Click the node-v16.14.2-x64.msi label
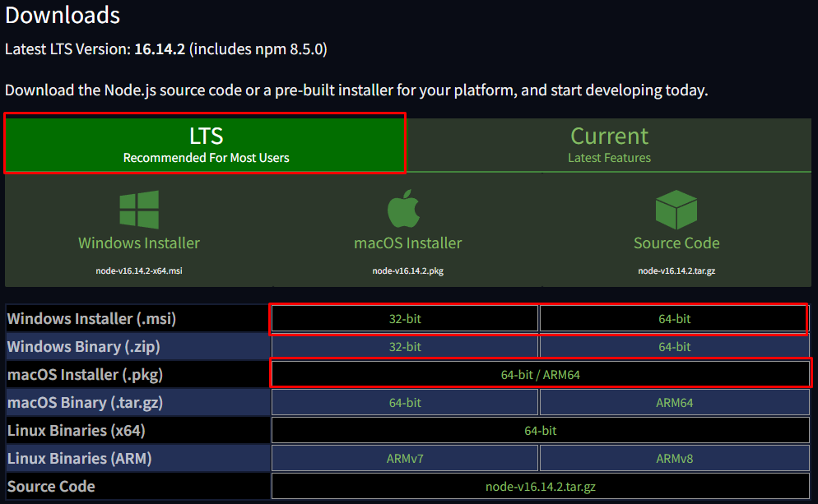 click(x=138, y=270)
